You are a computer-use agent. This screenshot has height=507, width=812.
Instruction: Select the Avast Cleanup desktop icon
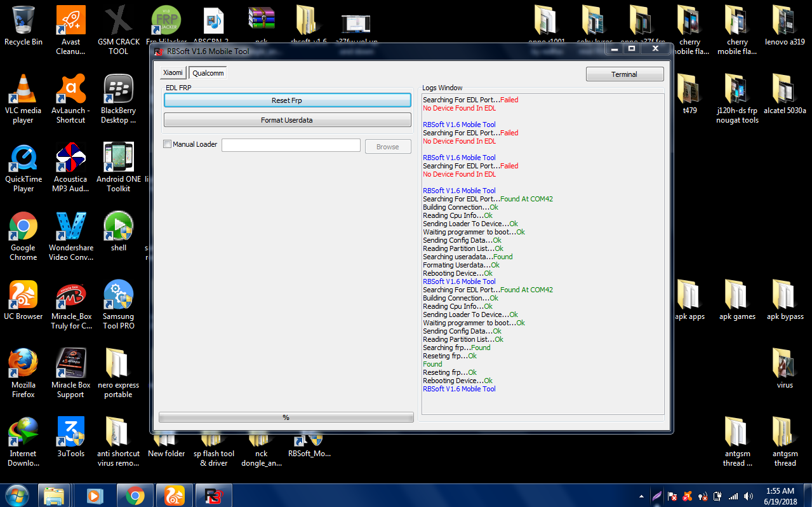click(x=70, y=30)
